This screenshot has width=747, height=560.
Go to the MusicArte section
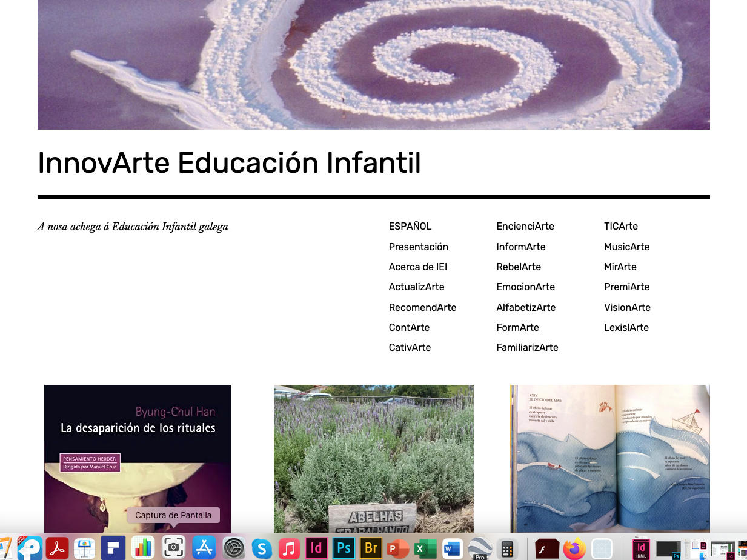point(626,247)
